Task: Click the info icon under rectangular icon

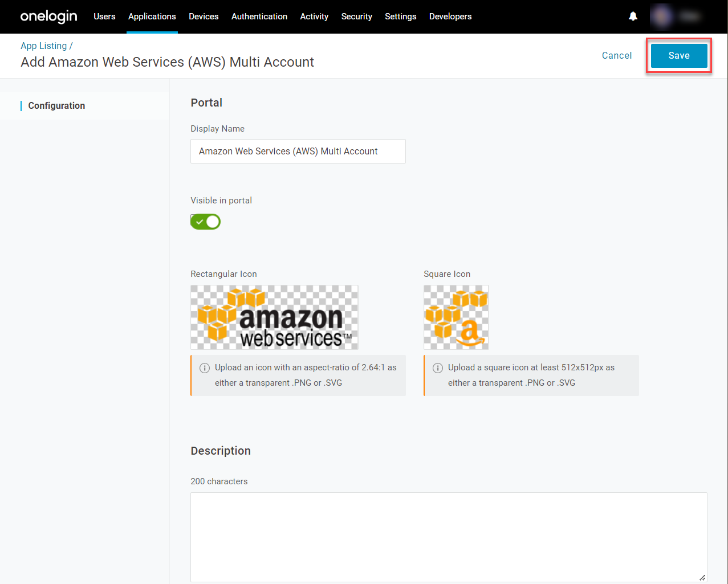Action: (204, 368)
